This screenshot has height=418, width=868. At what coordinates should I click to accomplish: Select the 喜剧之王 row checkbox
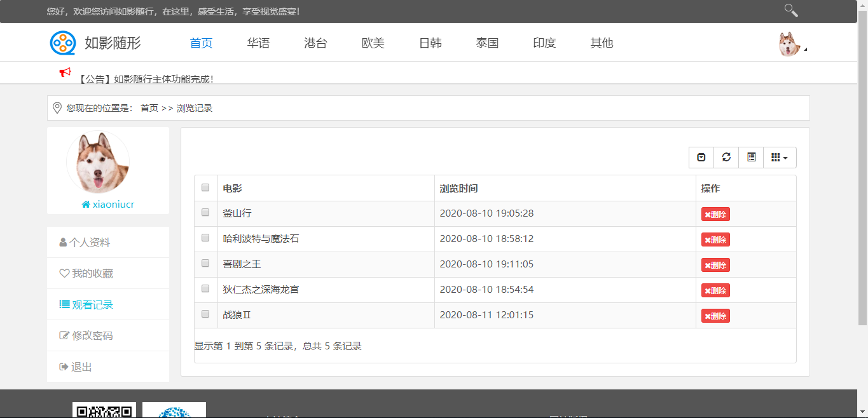[205, 263]
